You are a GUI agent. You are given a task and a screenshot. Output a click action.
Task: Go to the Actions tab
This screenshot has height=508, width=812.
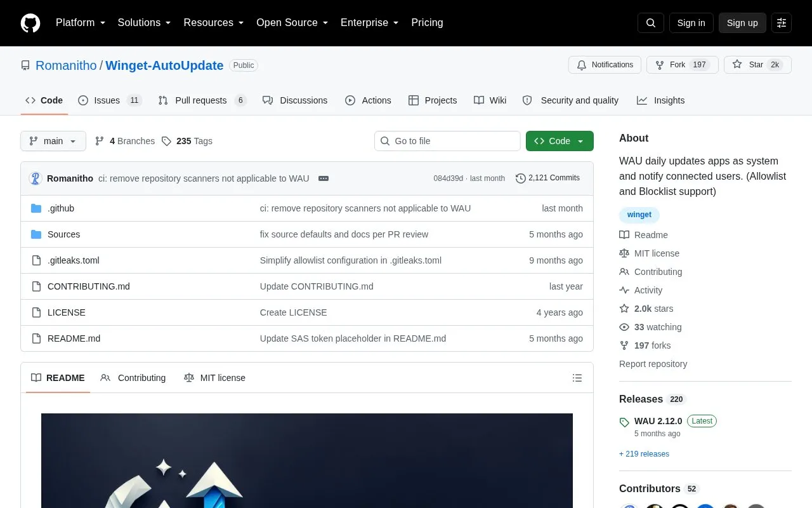[368, 100]
